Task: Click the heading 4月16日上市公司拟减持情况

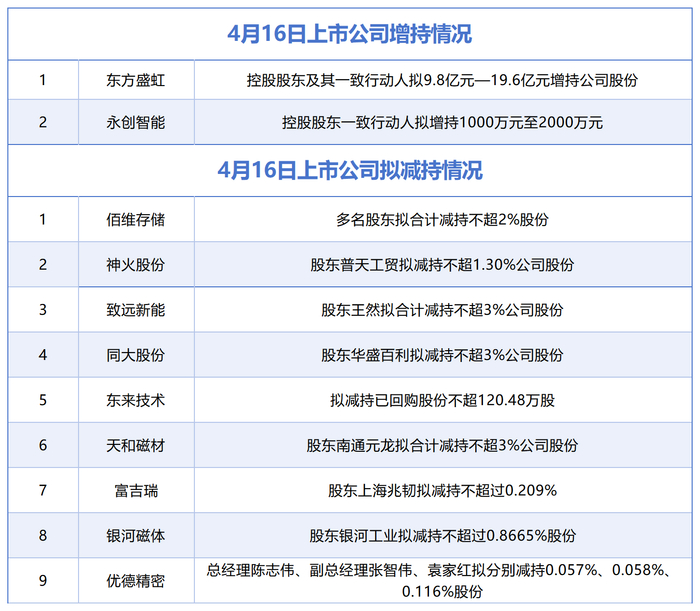Action: [350, 170]
